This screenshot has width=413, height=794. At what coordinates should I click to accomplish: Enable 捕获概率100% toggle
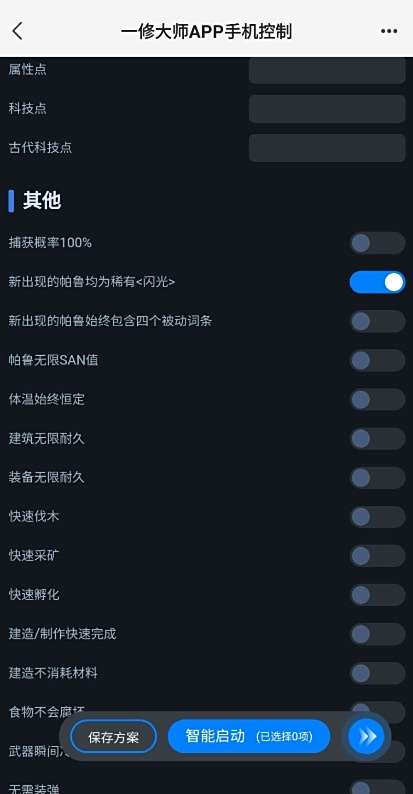point(377,243)
